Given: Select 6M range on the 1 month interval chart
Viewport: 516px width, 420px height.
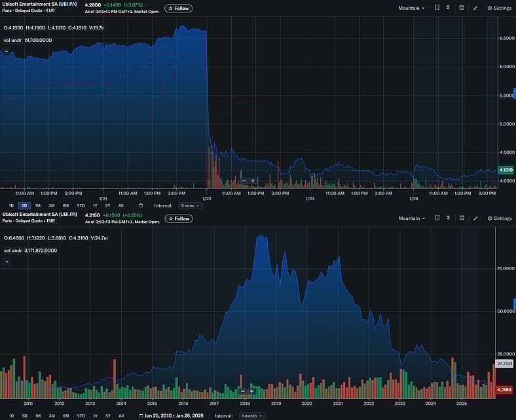Looking at the screenshot, I should [x=66, y=415].
